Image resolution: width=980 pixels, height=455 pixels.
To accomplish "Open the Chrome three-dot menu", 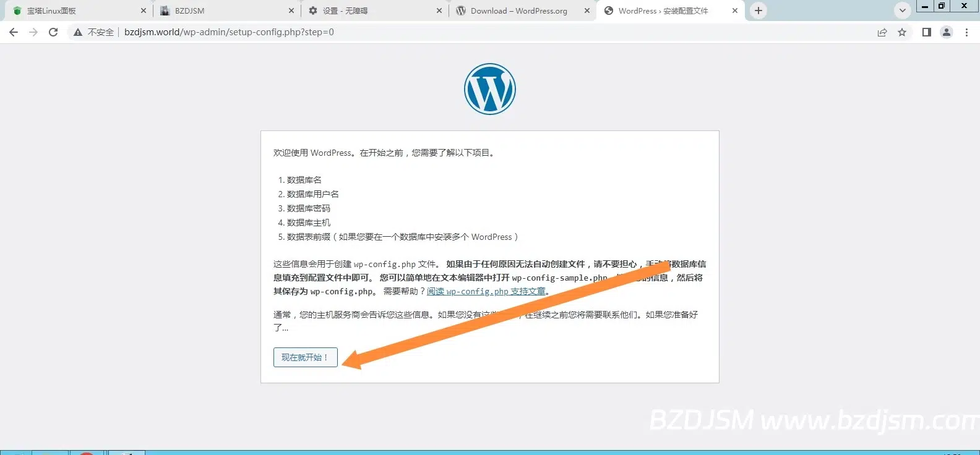I will tap(966, 32).
